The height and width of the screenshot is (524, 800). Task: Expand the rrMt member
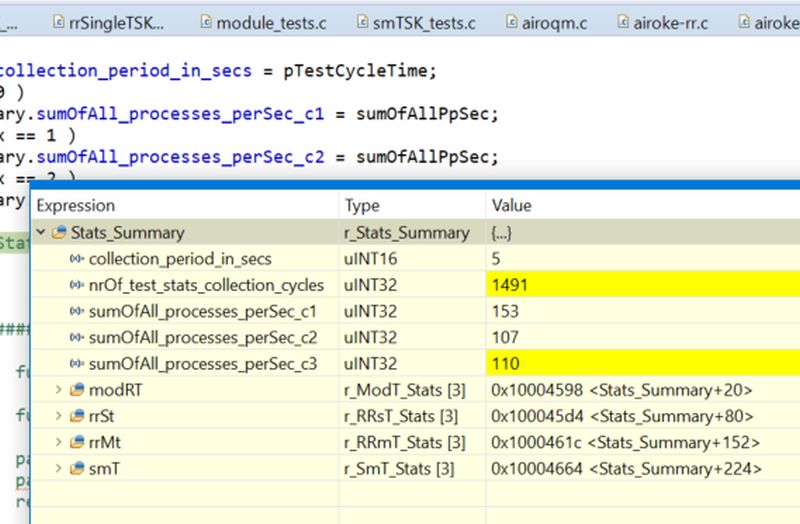point(58,441)
